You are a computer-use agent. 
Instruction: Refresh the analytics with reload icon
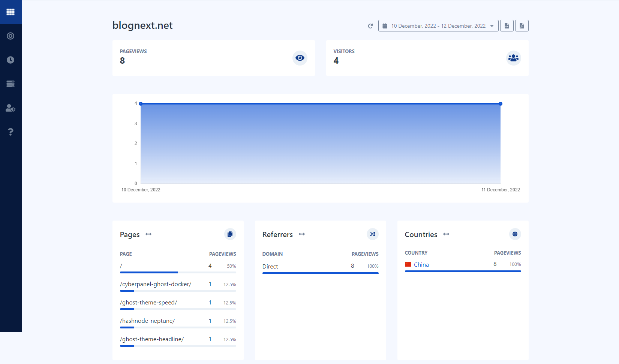tap(370, 26)
